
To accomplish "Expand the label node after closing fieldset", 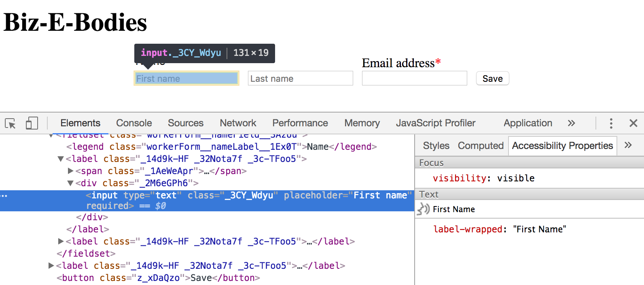I will [x=51, y=266].
